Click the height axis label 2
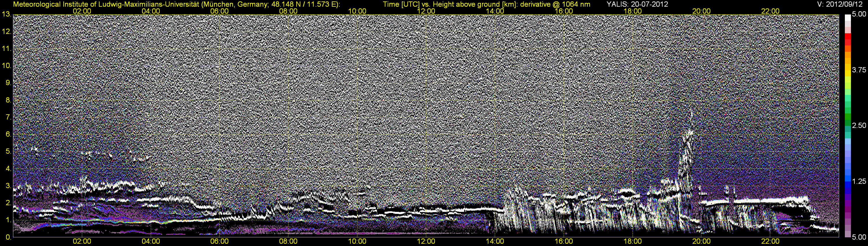Viewport: 868px width, 246px height. [8, 203]
